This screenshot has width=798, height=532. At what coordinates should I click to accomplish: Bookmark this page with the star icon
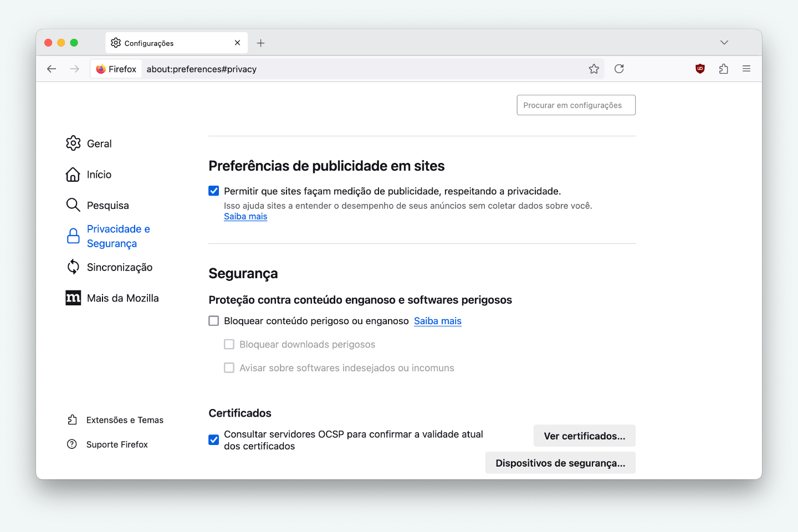point(594,69)
